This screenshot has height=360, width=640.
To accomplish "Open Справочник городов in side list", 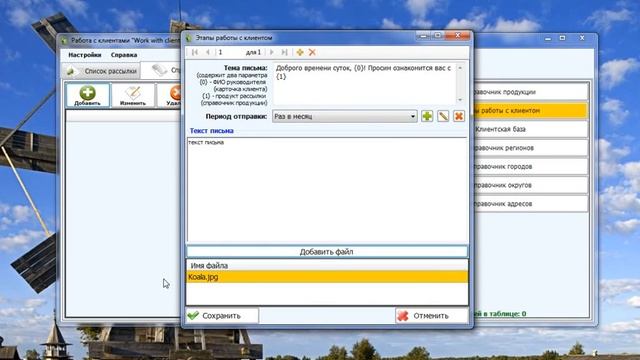I will [531, 167].
